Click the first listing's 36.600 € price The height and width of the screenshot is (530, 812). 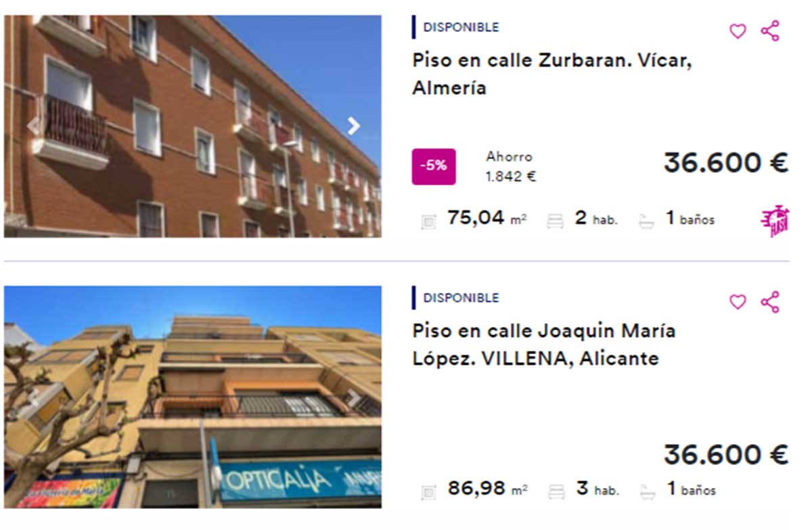[726, 163]
